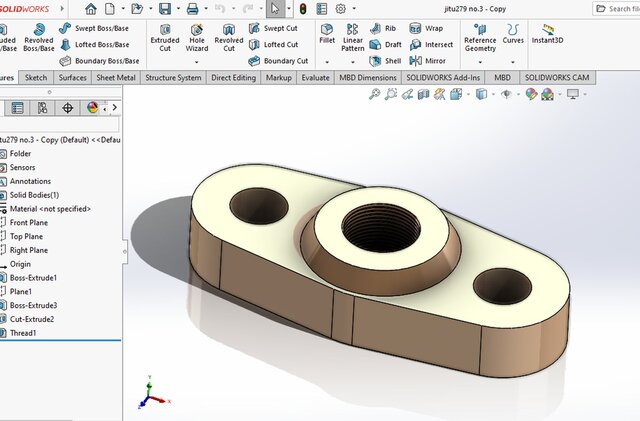Choose the Boundary Cut feature
The height and width of the screenshot is (421, 640).
278,61
